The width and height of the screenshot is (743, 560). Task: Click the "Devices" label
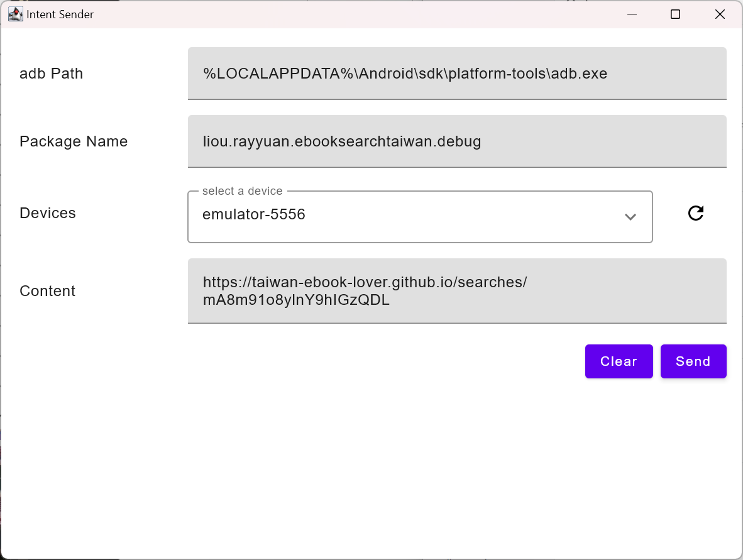point(47,213)
